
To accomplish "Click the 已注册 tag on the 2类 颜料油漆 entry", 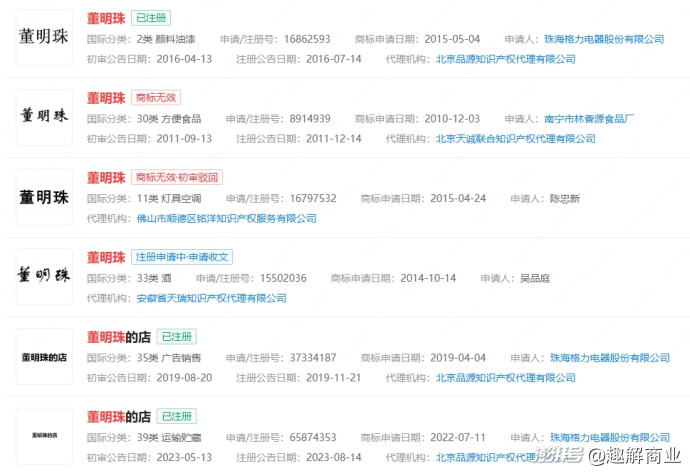I will click(151, 18).
